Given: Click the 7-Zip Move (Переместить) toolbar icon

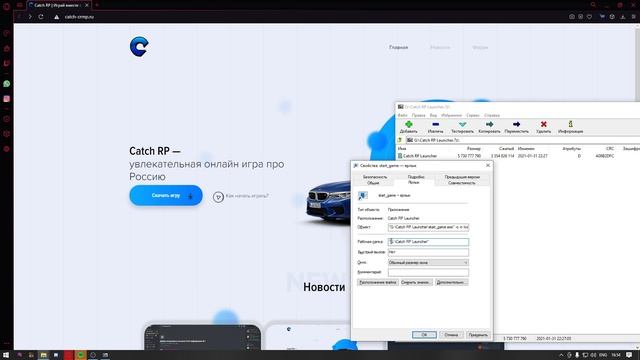Looking at the screenshot, I should [516, 124].
